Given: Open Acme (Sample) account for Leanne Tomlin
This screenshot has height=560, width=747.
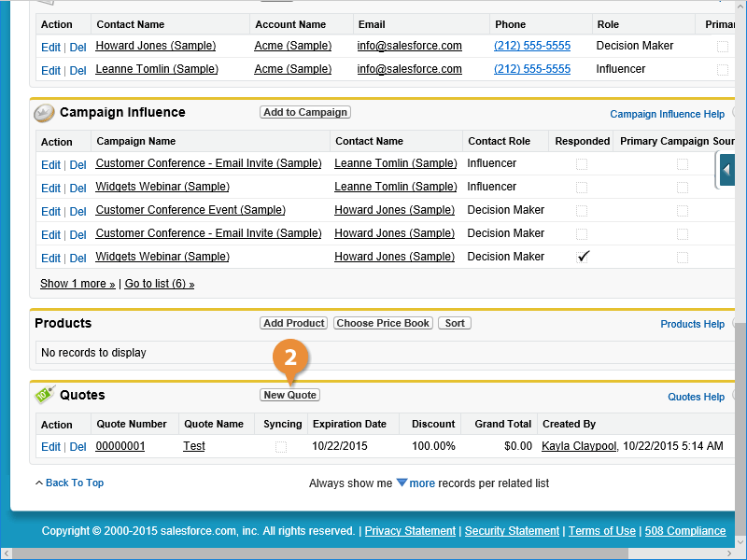Looking at the screenshot, I should pyautogui.click(x=293, y=69).
